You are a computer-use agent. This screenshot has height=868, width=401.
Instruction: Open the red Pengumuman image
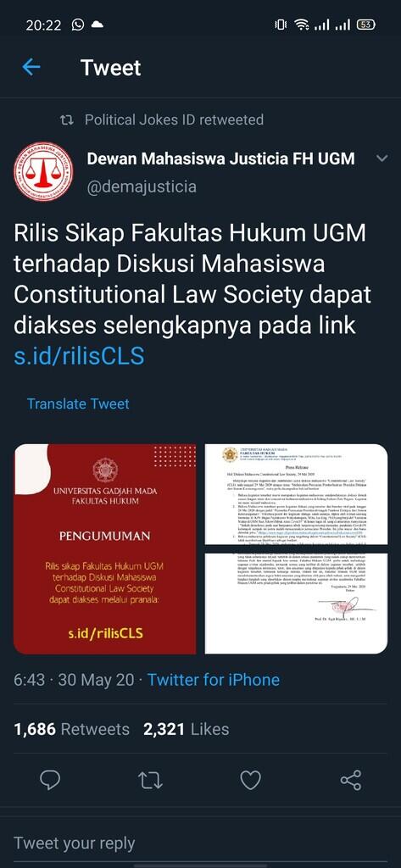click(104, 549)
